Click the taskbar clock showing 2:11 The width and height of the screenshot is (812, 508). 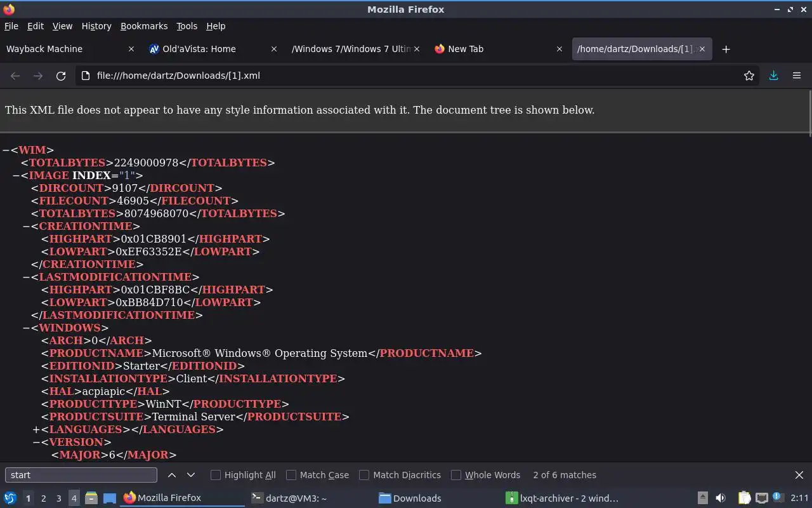(799, 498)
